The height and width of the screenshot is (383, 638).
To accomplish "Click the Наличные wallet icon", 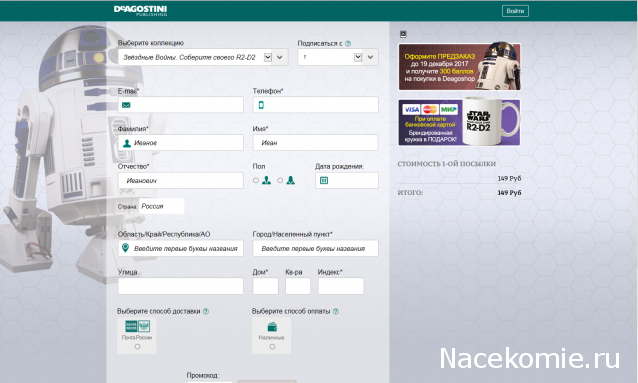I will [x=272, y=326].
